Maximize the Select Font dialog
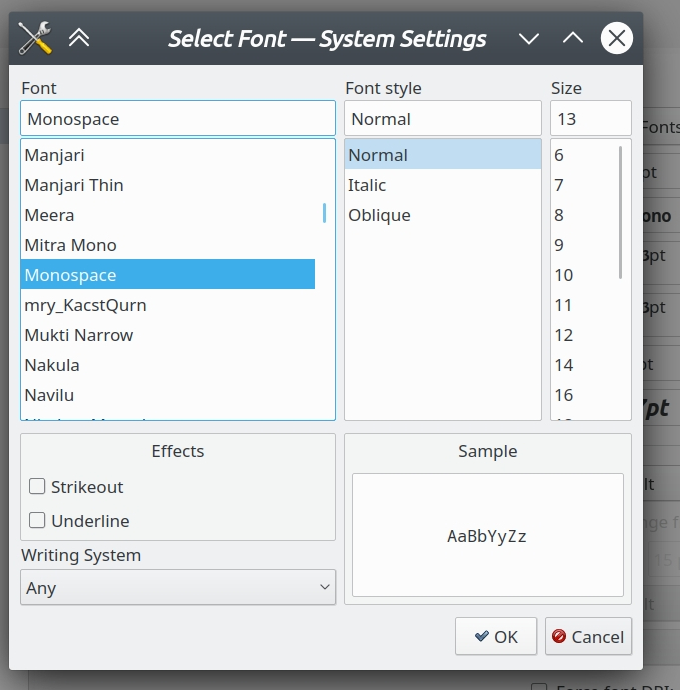Viewport: 680px width, 690px height. pyautogui.click(x=573, y=38)
